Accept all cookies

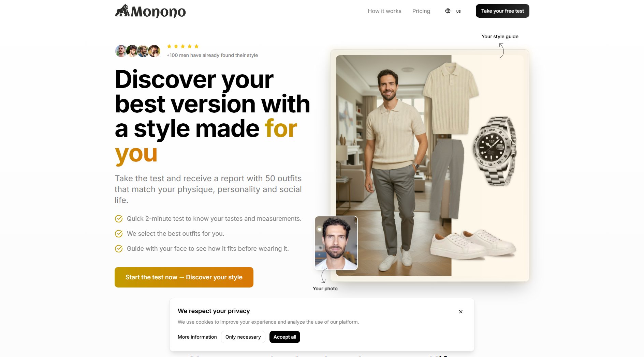pos(285,337)
